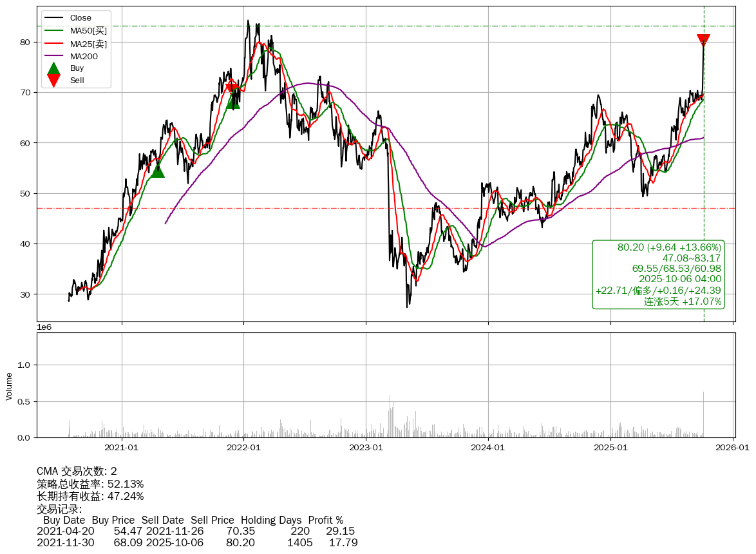Select the red Sell triangle in the legend
Screen dimensions: 756x554
tap(54, 81)
